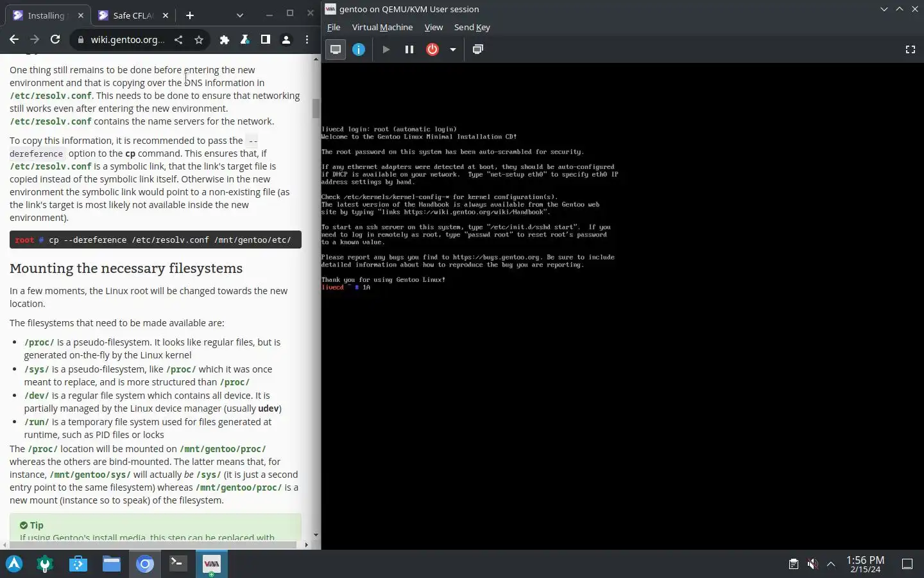
Task: Open the browser extensions puzzle icon
Action: click(225, 40)
